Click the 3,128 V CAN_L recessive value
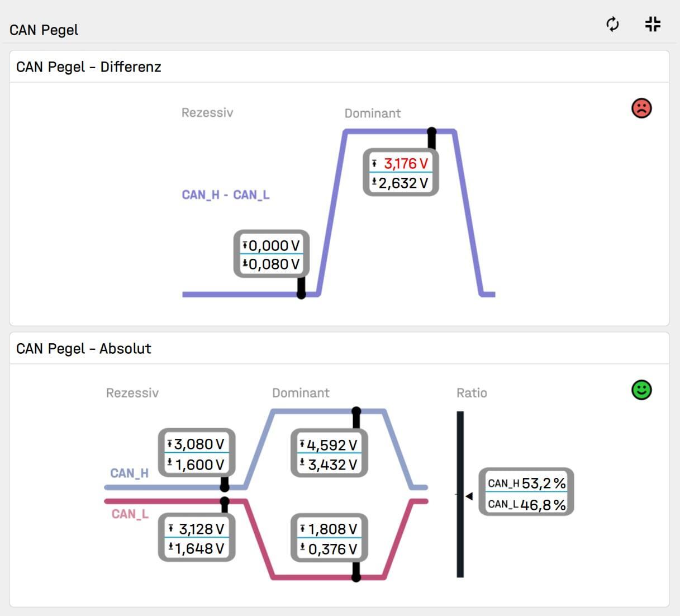680x616 pixels. click(x=201, y=529)
